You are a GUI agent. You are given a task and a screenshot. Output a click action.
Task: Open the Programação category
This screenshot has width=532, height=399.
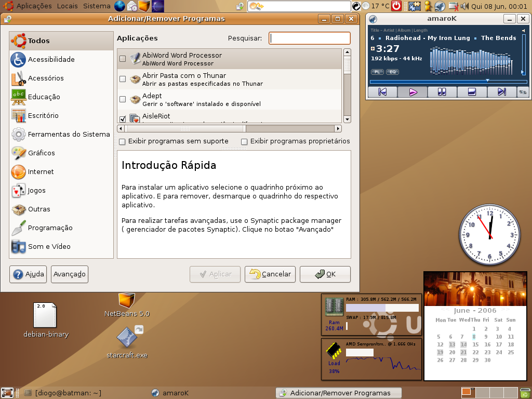click(x=61, y=228)
